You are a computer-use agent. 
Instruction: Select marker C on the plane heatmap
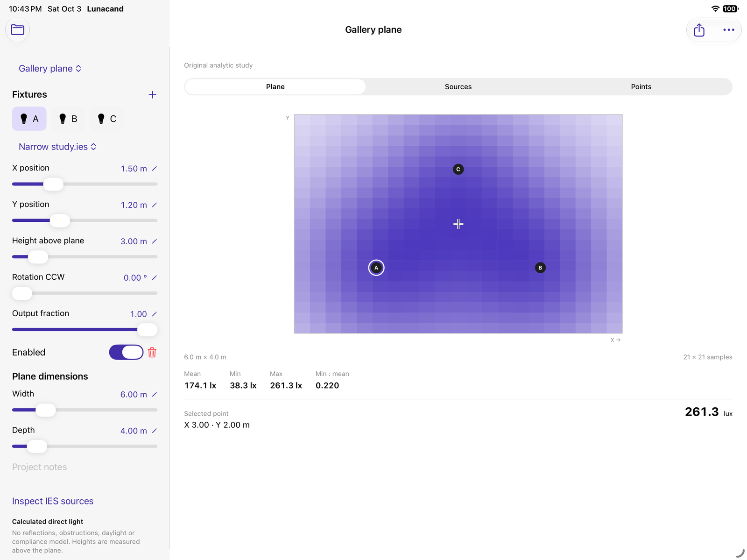[458, 169]
